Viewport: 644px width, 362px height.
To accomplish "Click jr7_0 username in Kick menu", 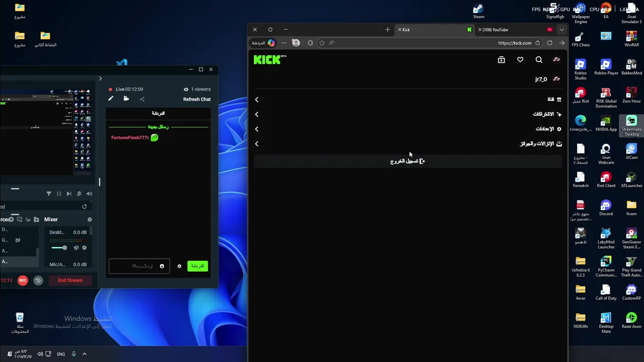I will click(541, 79).
